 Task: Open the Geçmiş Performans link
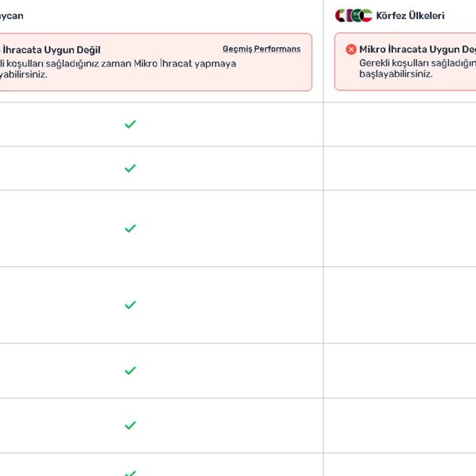(x=261, y=49)
